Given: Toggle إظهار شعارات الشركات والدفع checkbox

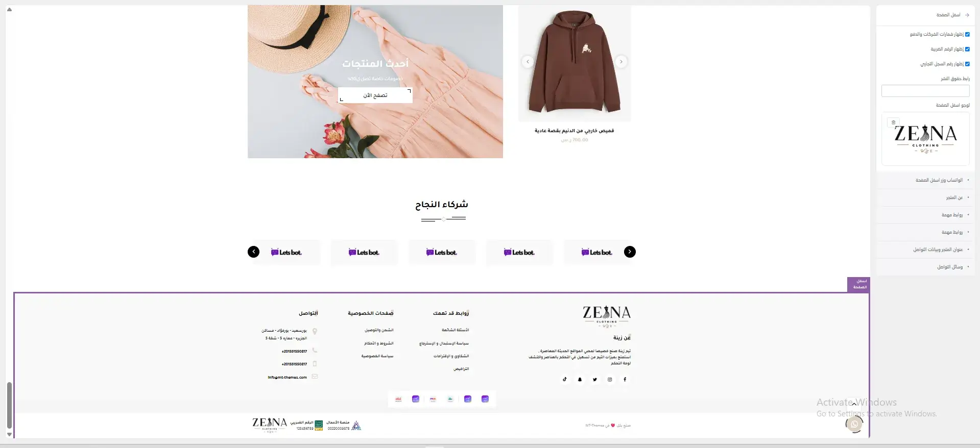Looking at the screenshot, I should [x=967, y=35].
